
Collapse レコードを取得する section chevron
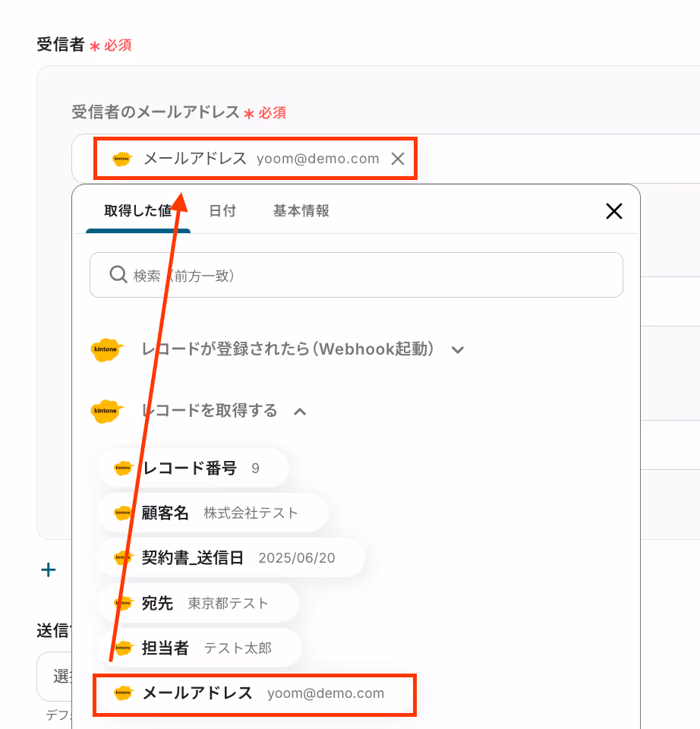tap(300, 412)
